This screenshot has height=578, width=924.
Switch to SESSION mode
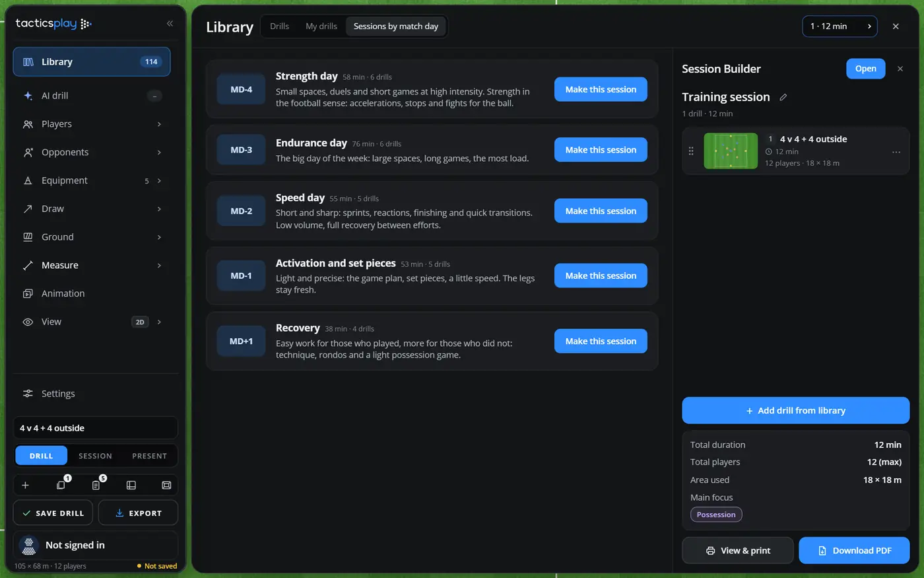coord(95,456)
